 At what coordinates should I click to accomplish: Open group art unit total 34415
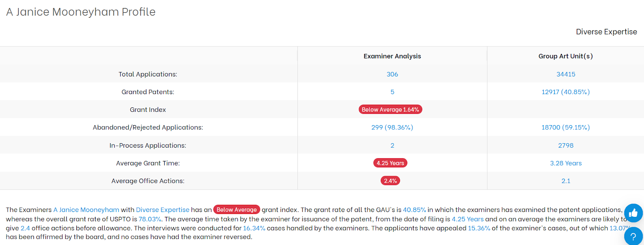click(x=566, y=74)
